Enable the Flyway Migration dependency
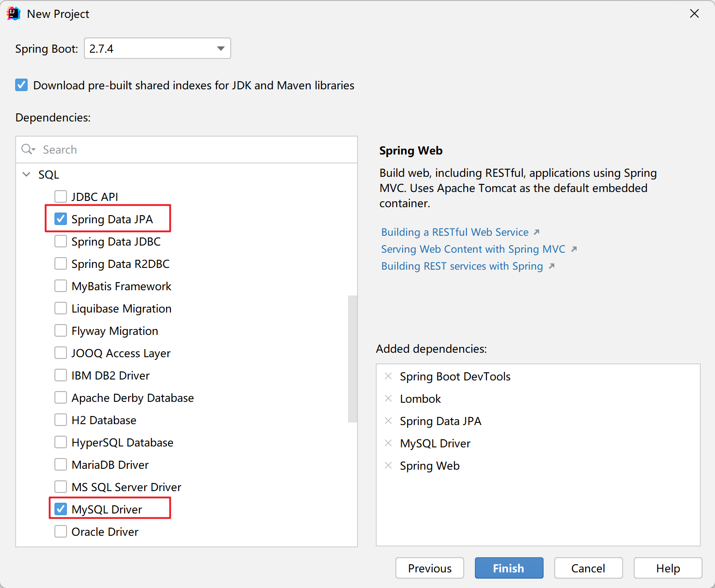Screen dimensions: 715x588 pyautogui.click(x=61, y=330)
